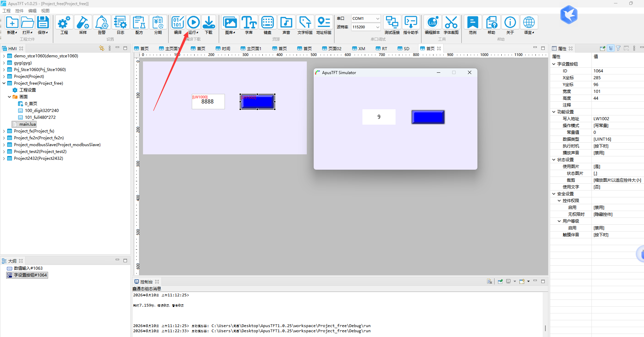The height and width of the screenshot is (337, 644).
Task: Open the 字体裁剪 (font clipping) scissors tool
Action: (x=451, y=23)
